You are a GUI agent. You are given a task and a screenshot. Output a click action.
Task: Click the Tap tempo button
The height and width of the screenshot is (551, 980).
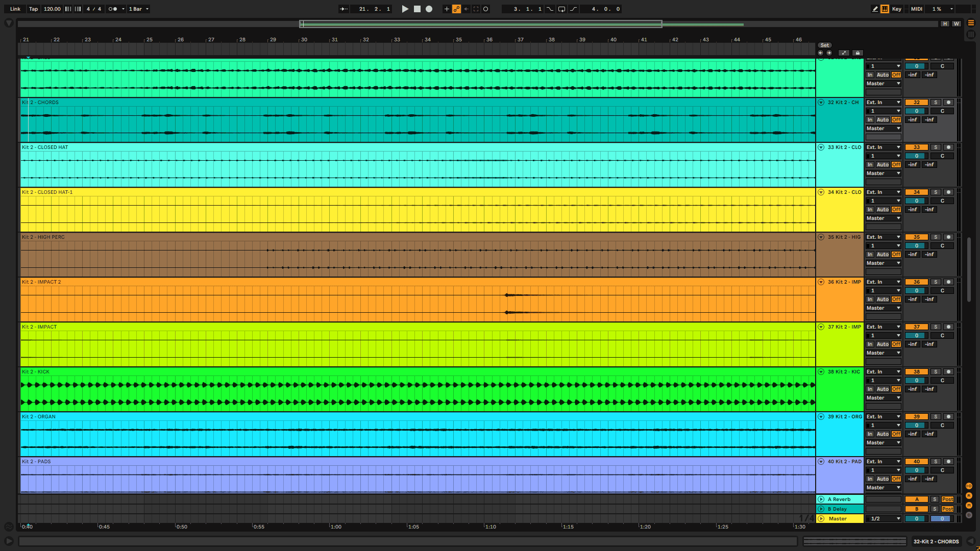[x=33, y=9]
